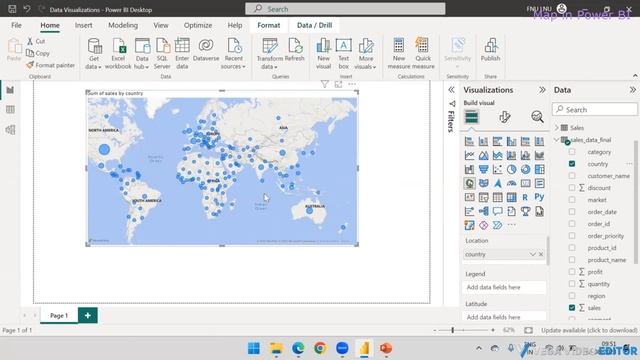This screenshot has height=360, width=640.
Task: Check the quantity field
Action: [x=572, y=284]
